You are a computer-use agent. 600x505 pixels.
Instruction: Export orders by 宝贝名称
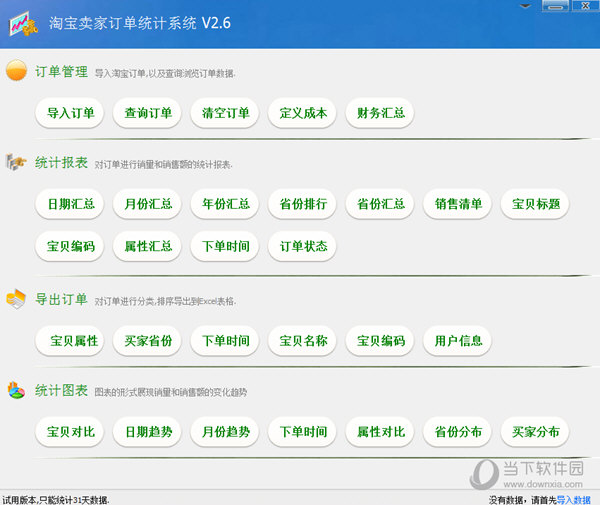point(302,340)
